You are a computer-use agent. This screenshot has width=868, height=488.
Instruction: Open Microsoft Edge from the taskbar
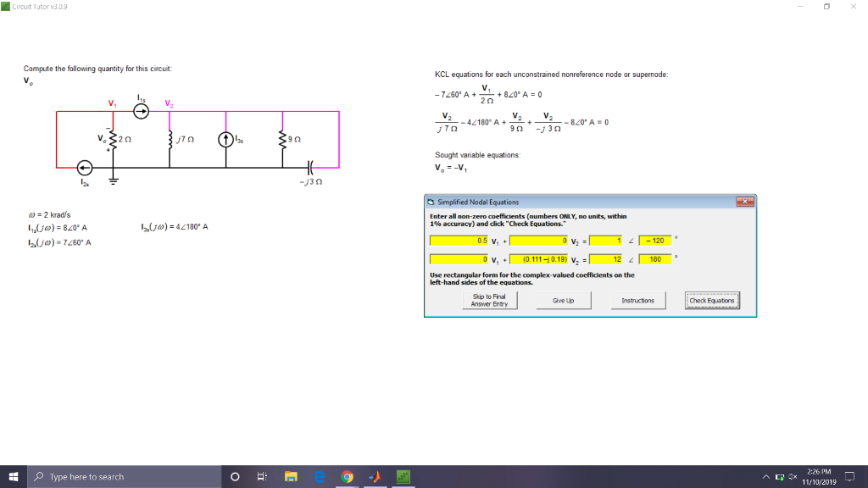(319, 476)
